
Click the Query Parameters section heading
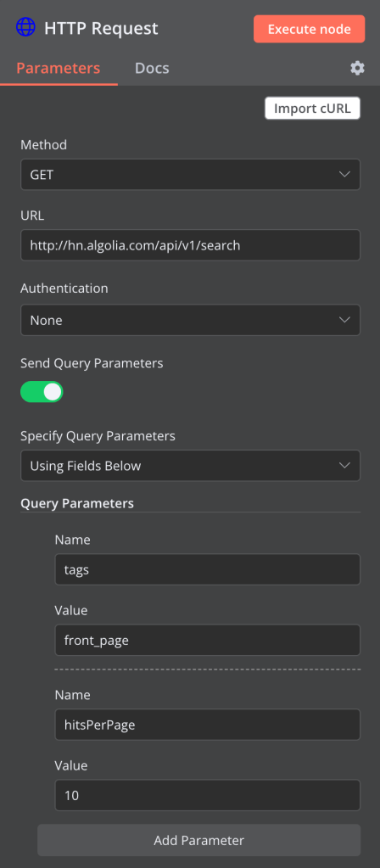[77, 503]
